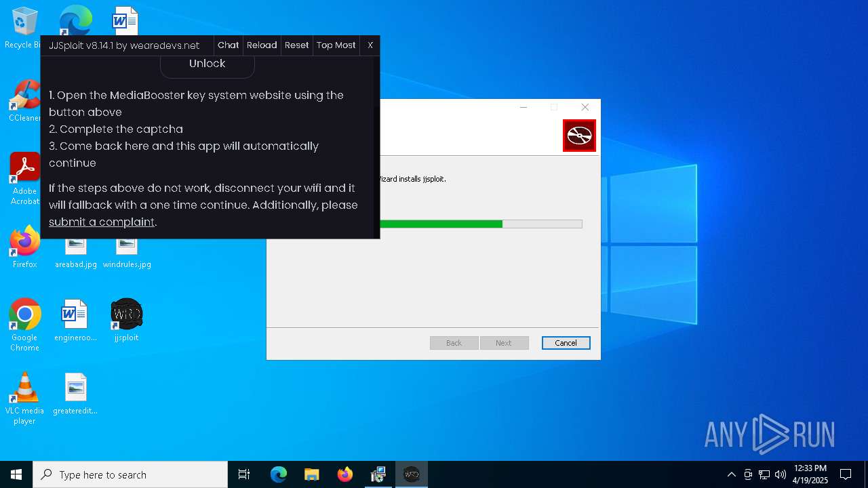The image size is (868, 488).
Task: Toggle Top Most in JJSploit
Action: 336,45
